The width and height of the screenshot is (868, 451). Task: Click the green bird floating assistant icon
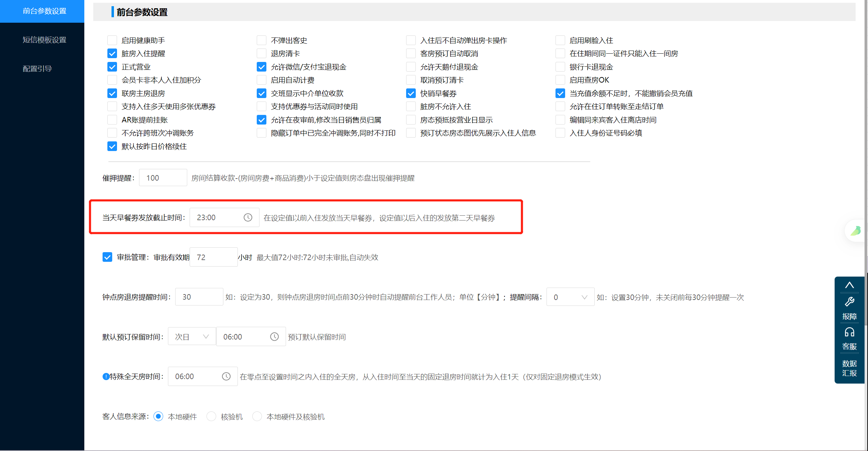click(855, 230)
